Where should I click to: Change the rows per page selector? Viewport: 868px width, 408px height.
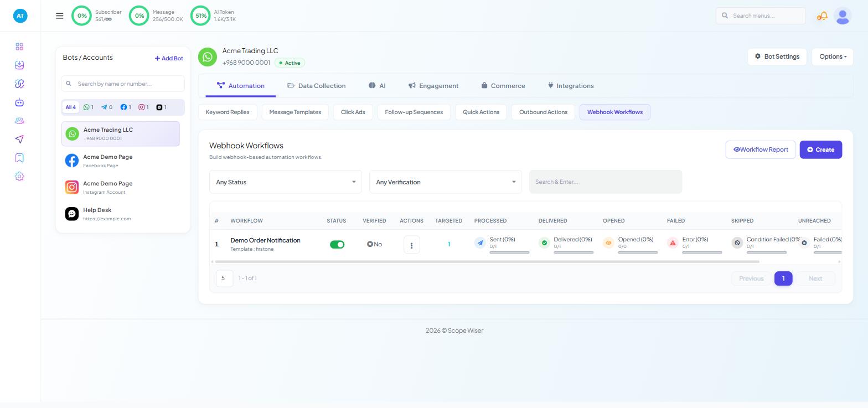tap(224, 278)
